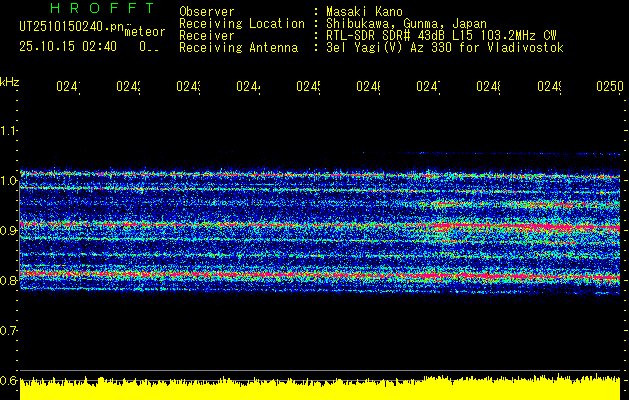Click the 1.1 frequency tick label
Viewport: 629px width, 400px height.
9,131
